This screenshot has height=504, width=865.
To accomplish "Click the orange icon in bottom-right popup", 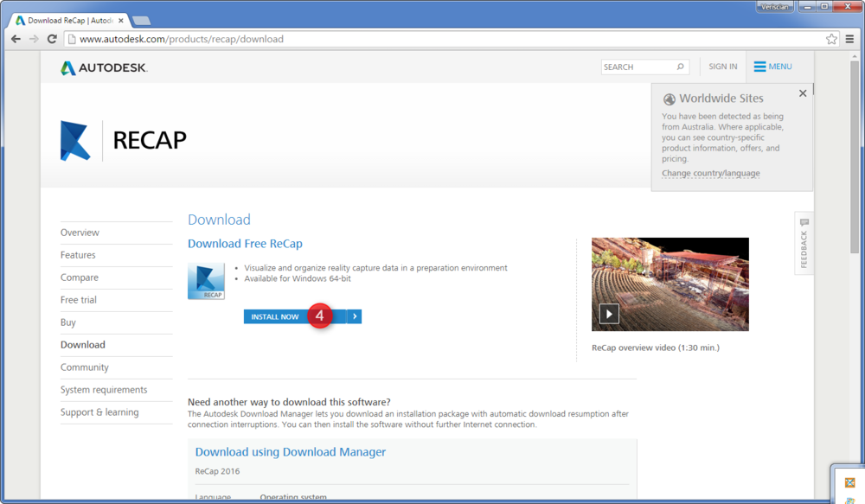I will [x=849, y=483].
